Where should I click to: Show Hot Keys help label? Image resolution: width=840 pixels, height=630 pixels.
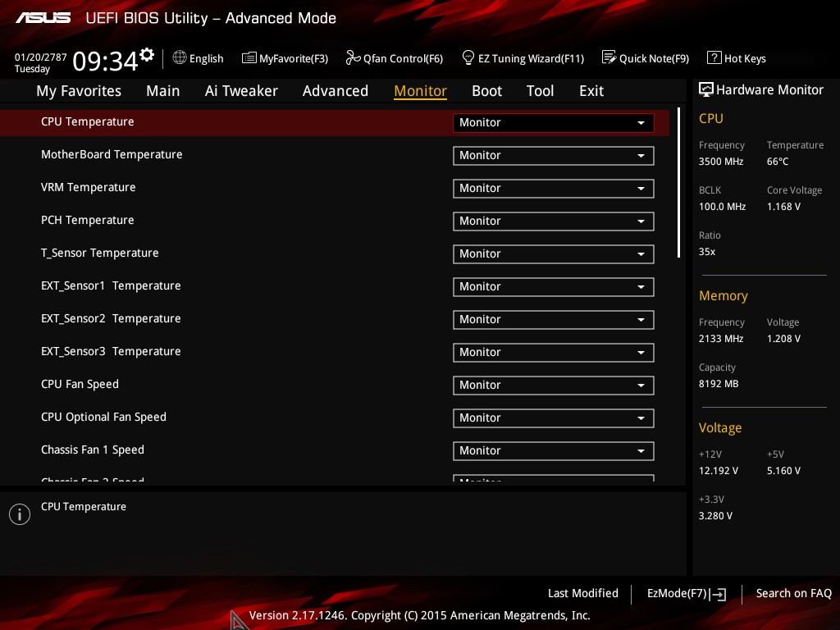[x=745, y=58]
